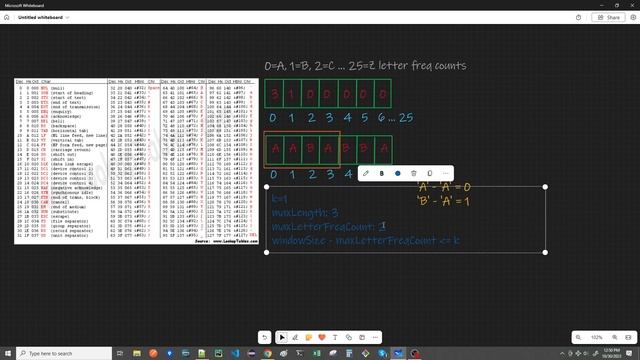Viewport: 640px width, 360px height.
Task: Click the Fit to screen icon
Action: coord(628,338)
